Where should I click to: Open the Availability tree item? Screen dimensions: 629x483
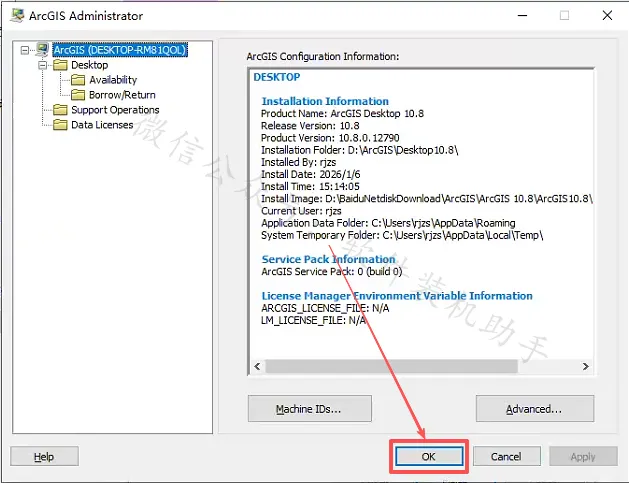point(113,80)
